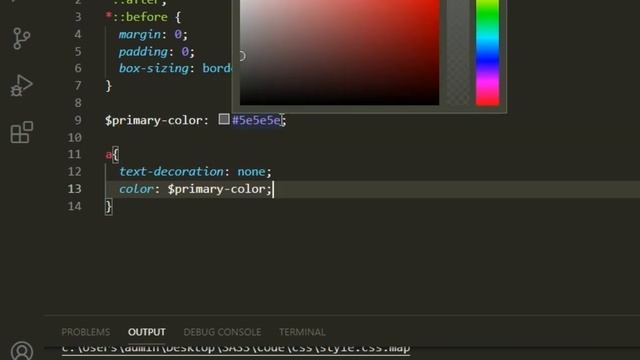
Task: Switch to the DEBUG CONSOLE tab
Action: (x=222, y=332)
